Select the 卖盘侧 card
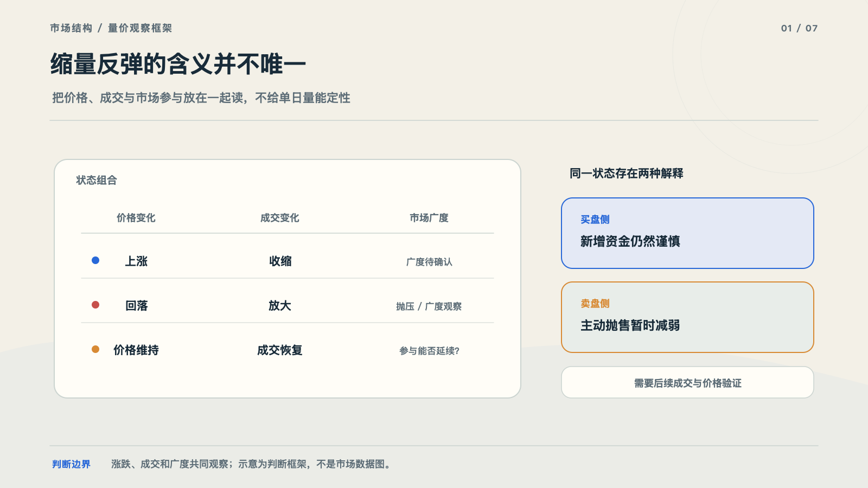Screen dimensions: 868x488 pyautogui.click(x=687, y=317)
